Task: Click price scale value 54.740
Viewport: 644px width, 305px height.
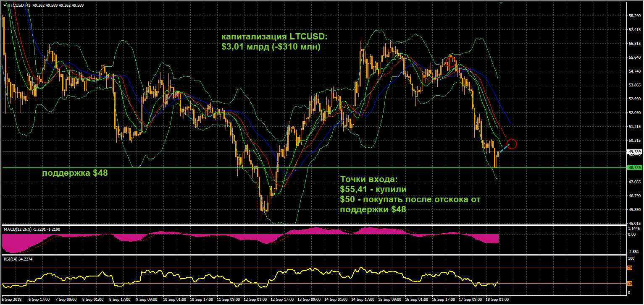Action: (x=634, y=71)
